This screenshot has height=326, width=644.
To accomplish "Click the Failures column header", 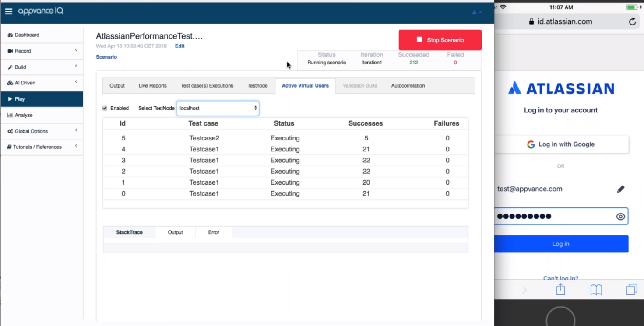I will [447, 123].
